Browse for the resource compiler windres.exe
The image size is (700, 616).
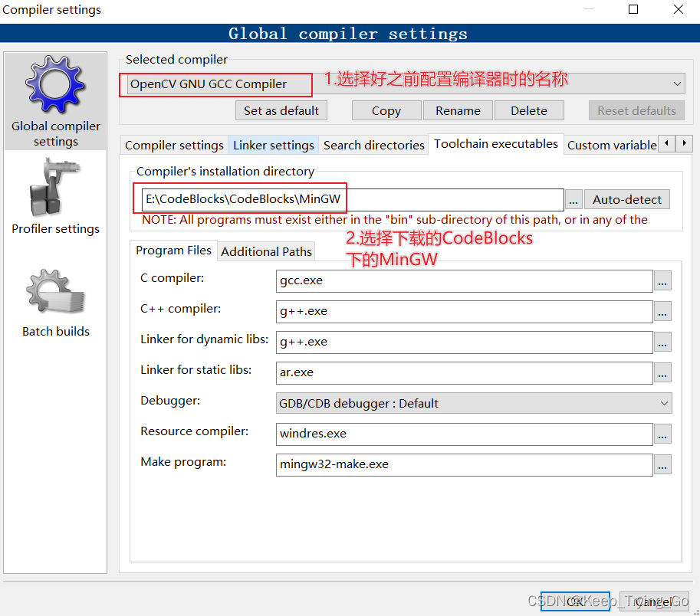point(662,434)
